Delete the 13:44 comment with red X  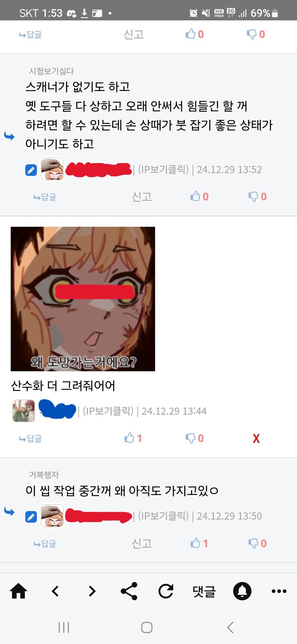256,439
